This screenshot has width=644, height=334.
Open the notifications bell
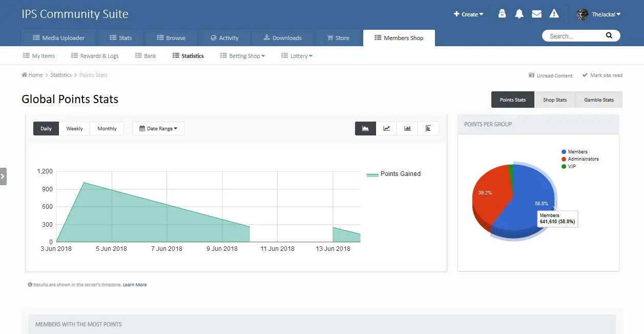pyautogui.click(x=520, y=14)
